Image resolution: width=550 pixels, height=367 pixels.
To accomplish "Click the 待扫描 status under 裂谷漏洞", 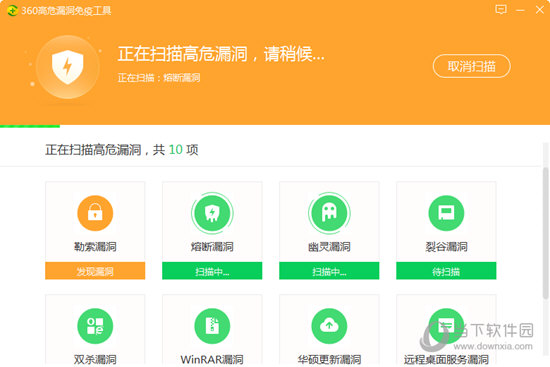I will [446, 271].
